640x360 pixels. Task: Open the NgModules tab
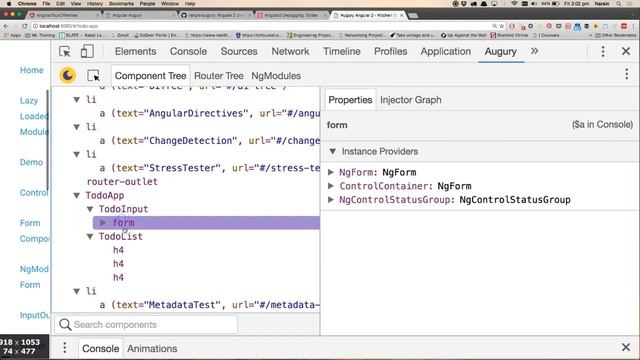pyautogui.click(x=276, y=76)
